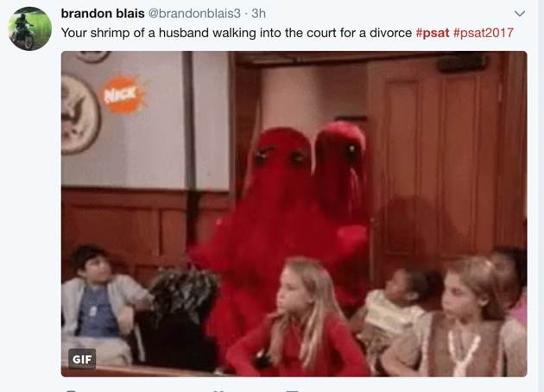Click the dark speaker above the door

tap(461, 62)
